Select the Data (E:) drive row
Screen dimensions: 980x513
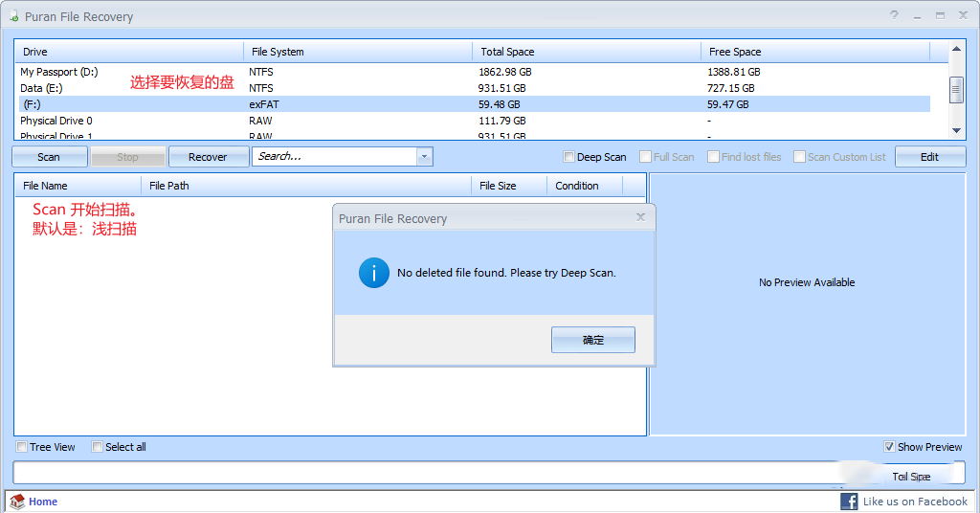point(473,88)
